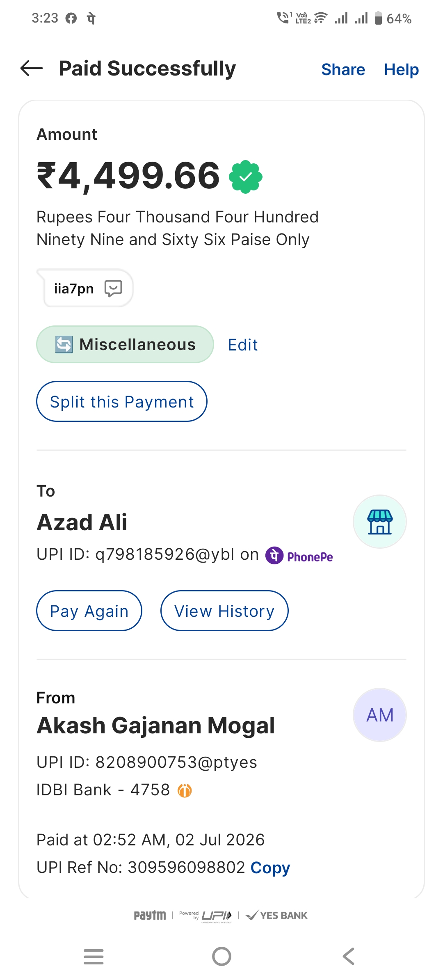The width and height of the screenshot is (443, 980).
Task: Edit the payment category
Action: pyautogui.click(x=243, y=345)
